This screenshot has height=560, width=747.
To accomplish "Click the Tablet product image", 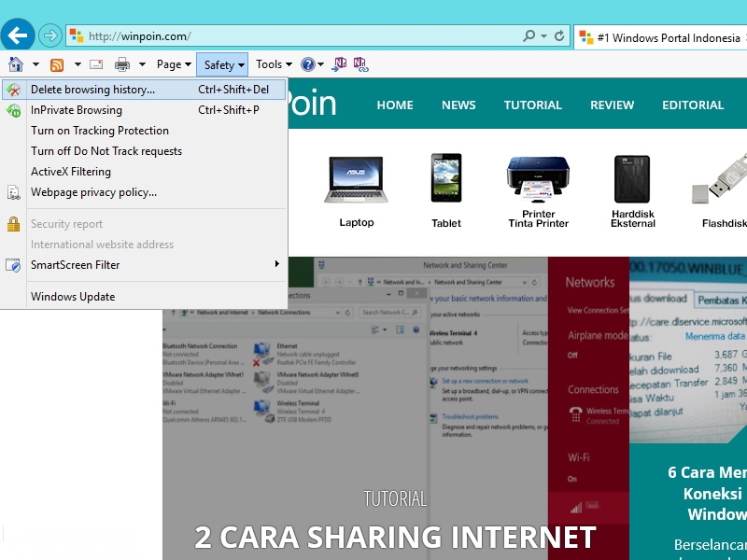I will [446, 178].
